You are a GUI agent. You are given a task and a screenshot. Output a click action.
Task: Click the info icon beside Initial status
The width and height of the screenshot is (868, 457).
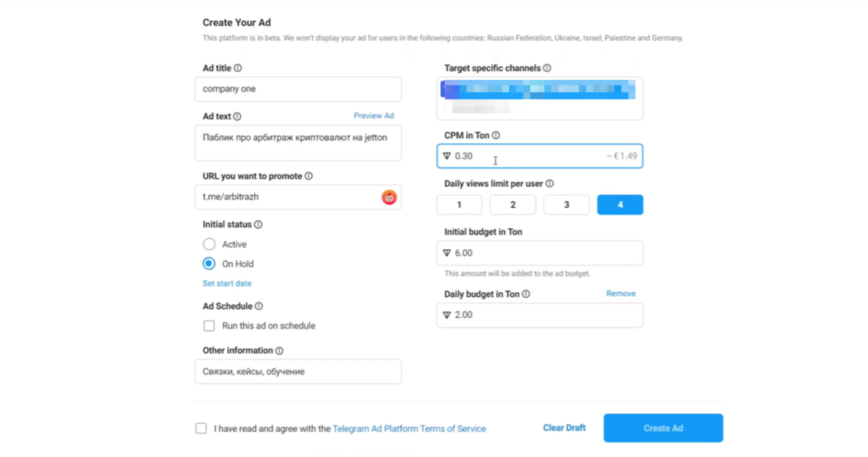pos(258,225)
